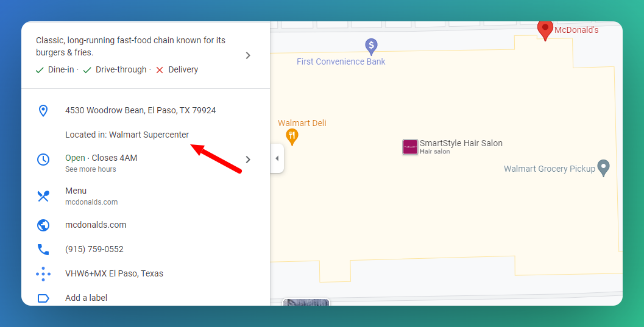Click the Walmart Grocery Pickup label

point(550,169)
